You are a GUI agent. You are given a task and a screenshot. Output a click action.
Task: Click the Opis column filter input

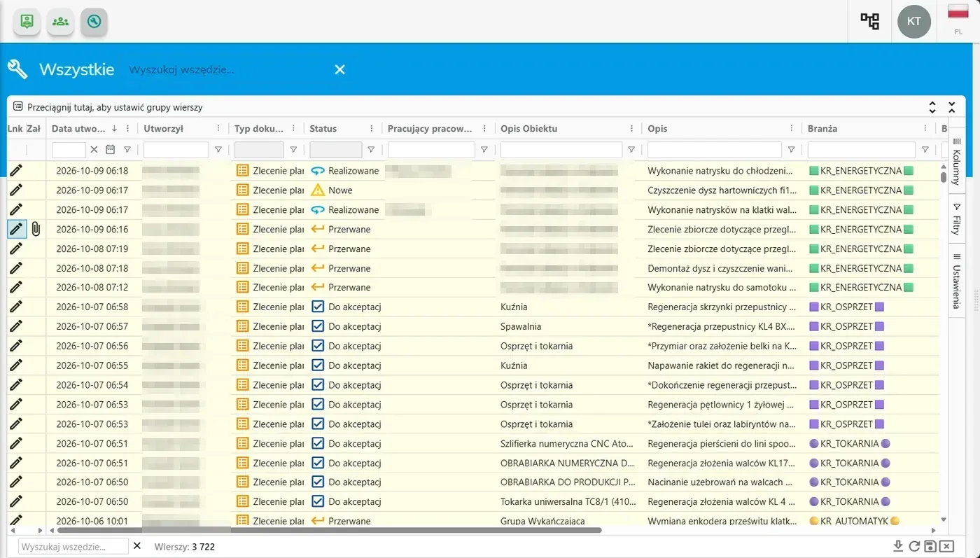coord(715,150)
